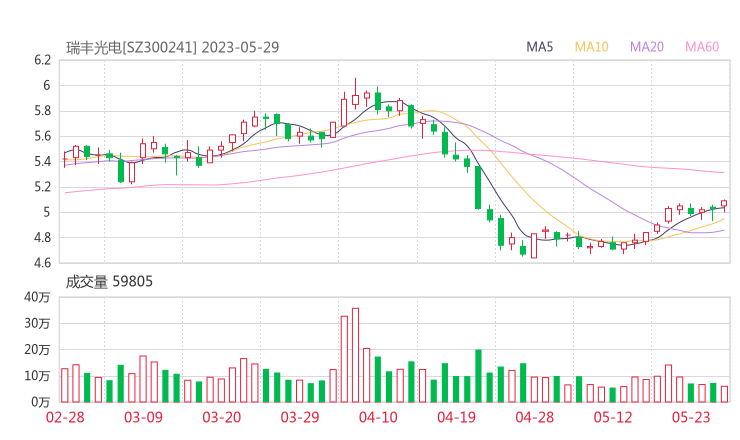Click the 04-19 date axis label
Viewport: 740px width, 440px height.
456,417
